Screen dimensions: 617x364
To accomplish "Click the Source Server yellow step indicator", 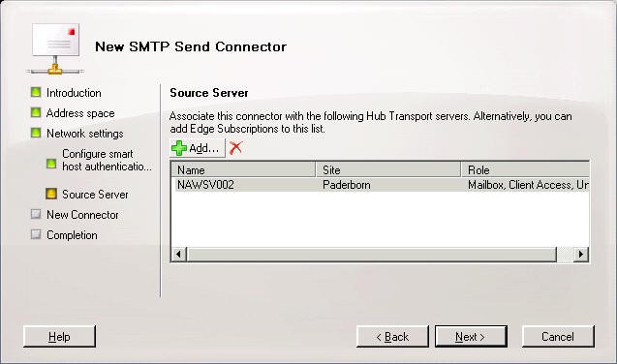I will pos(51,194).
